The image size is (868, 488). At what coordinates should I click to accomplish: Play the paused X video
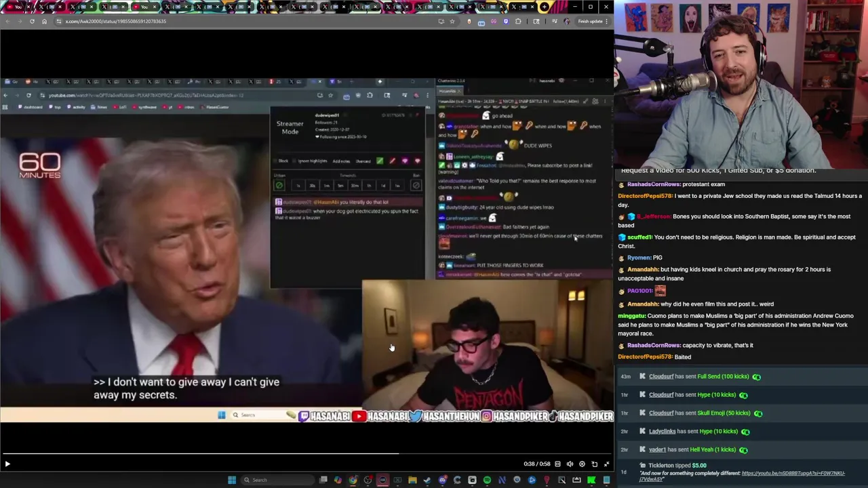coord(7,464)
